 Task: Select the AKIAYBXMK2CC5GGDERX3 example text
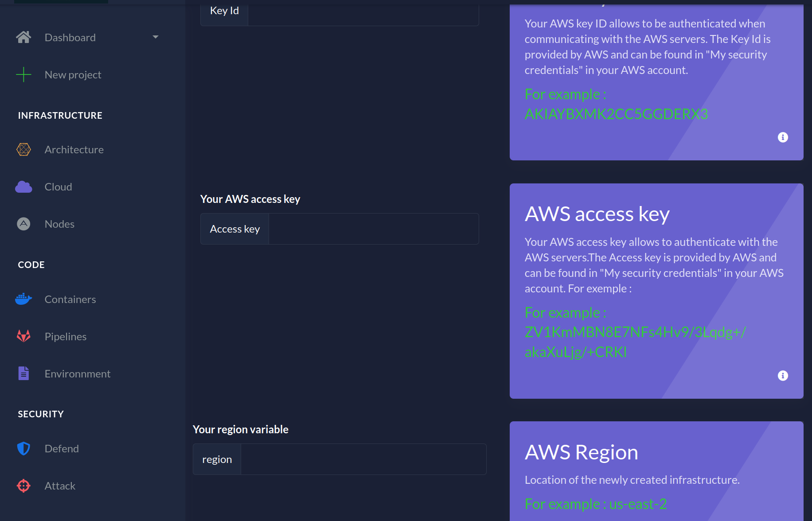click(616, 114)
